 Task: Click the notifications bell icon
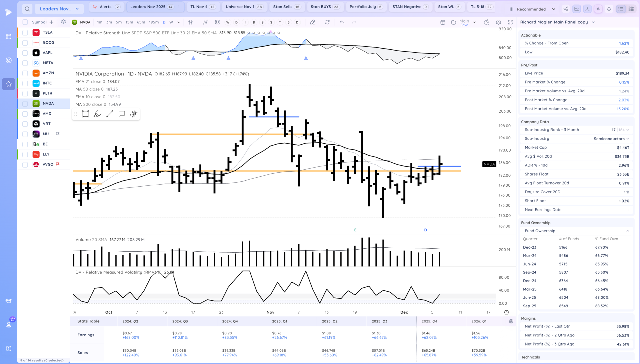point(609,9)
